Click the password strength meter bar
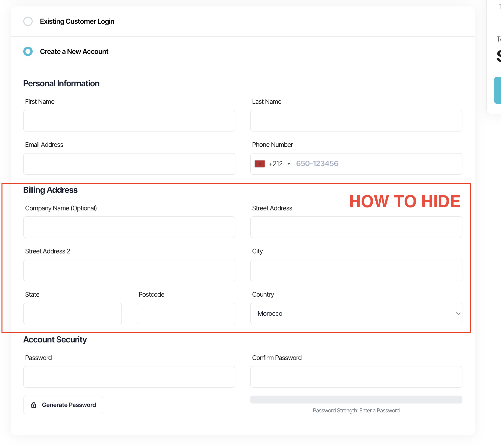Screen dimensions: 501x448 (356, 400)
